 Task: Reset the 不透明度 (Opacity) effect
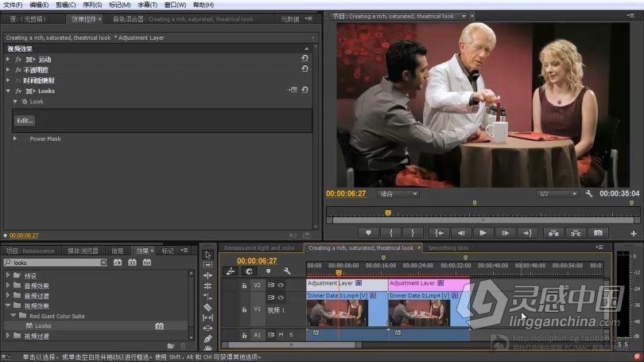pos(305,68)
